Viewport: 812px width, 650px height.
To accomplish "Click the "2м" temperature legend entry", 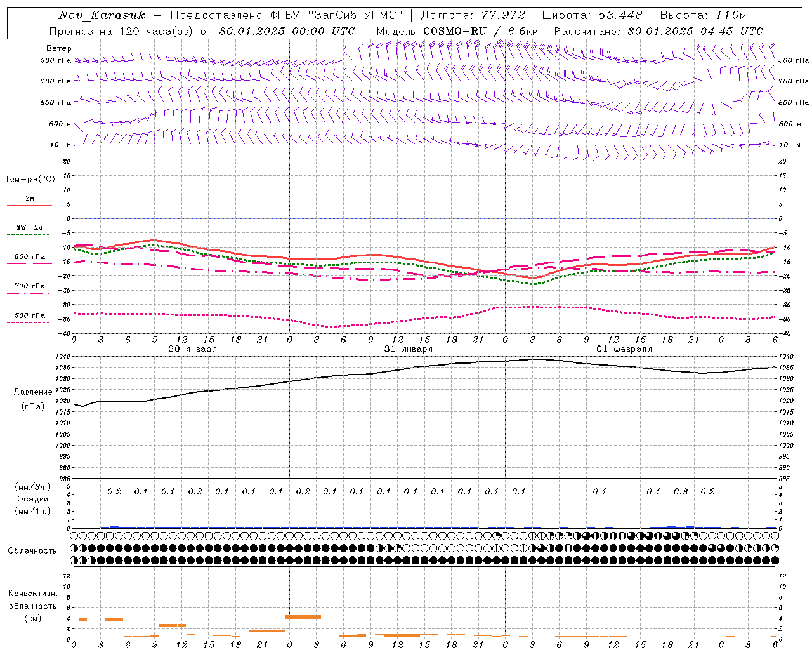I will click(x=30, y=199).
